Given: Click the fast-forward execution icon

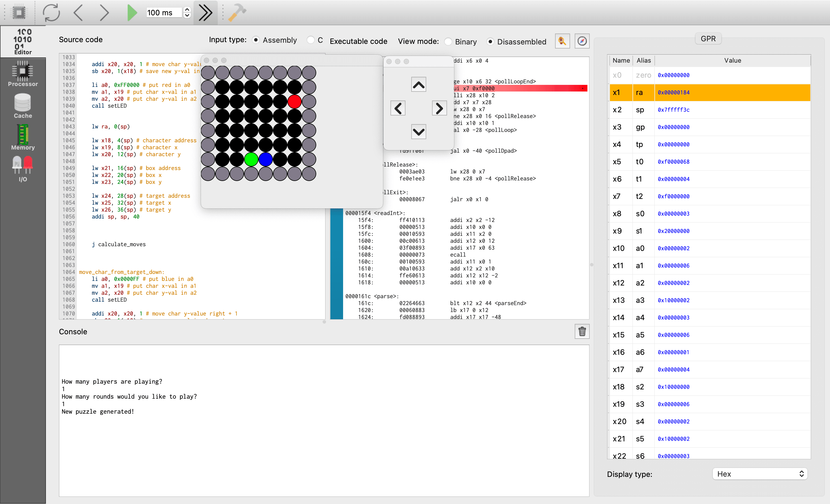Looking at the screenshot, I should tap(205, 13).
